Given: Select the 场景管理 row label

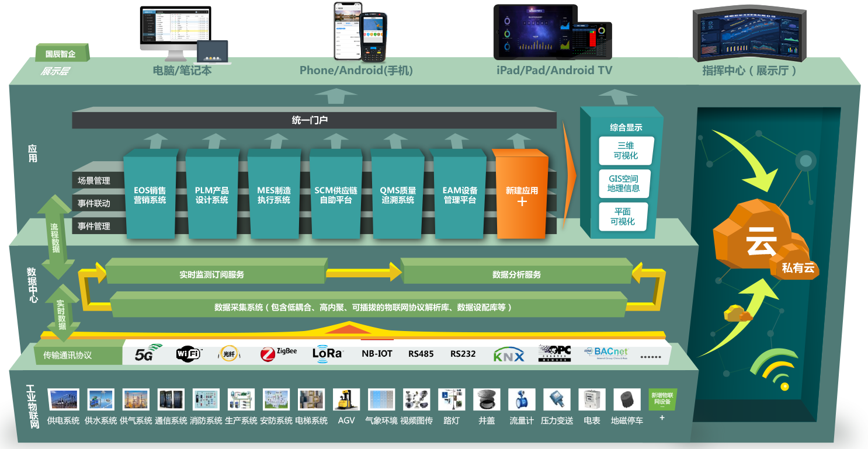Looking at the screenshot, I should [x=94, y=181].
